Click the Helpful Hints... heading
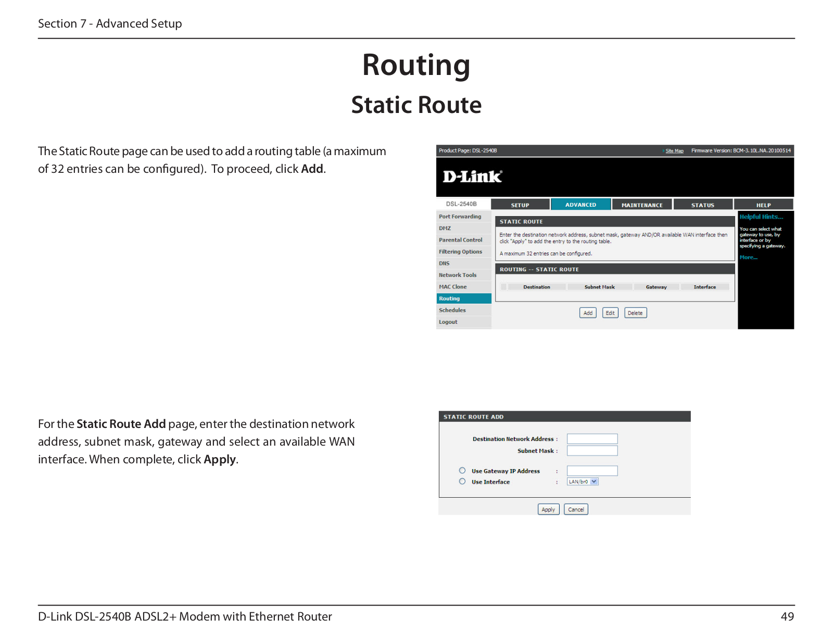833x644 pixels. click(x=761, y=217)
